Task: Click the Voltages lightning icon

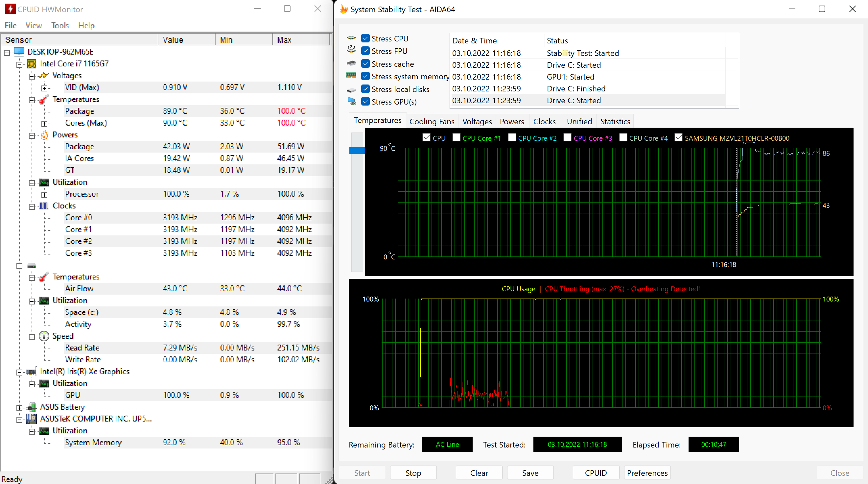Action: 44,76
